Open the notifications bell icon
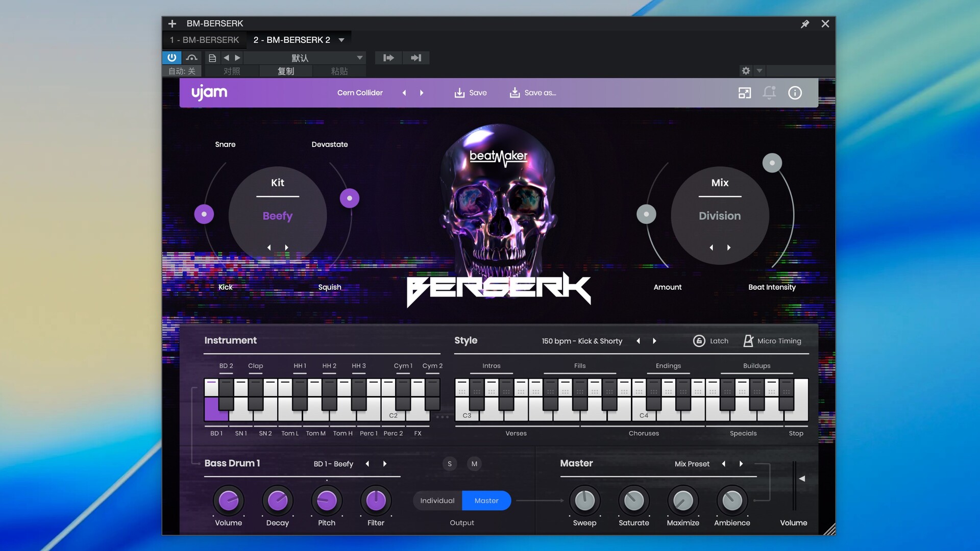980x551 pixels. coord(769,93)
